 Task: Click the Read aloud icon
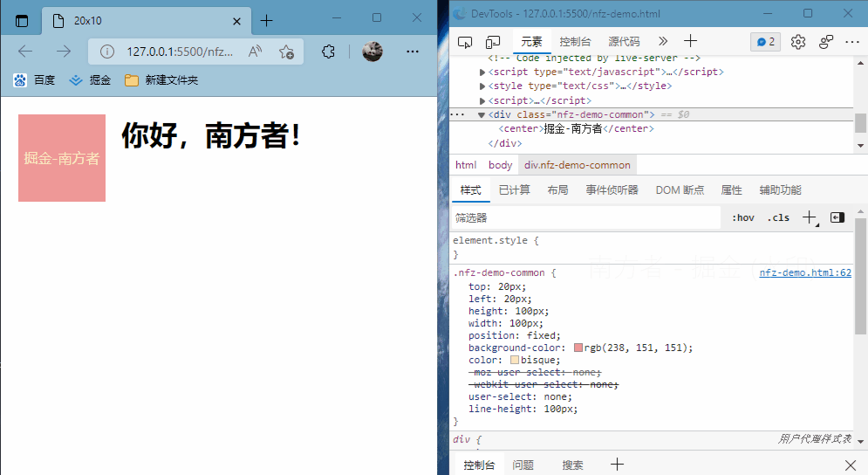coord(256,52)
